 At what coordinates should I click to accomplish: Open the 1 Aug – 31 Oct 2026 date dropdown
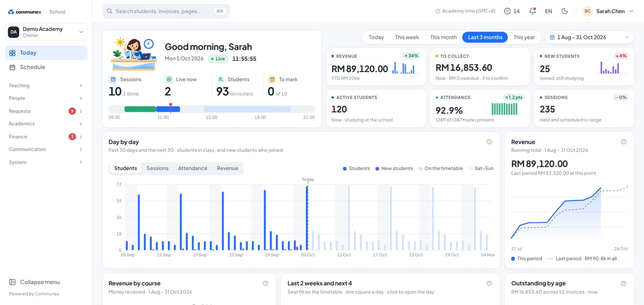(589, 37)
